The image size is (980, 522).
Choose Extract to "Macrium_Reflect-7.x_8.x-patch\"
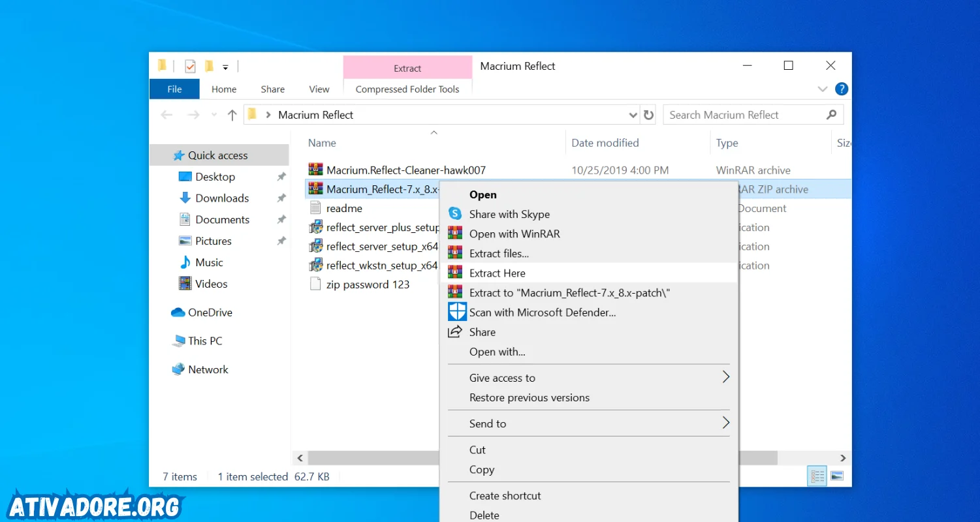[590, 292]
